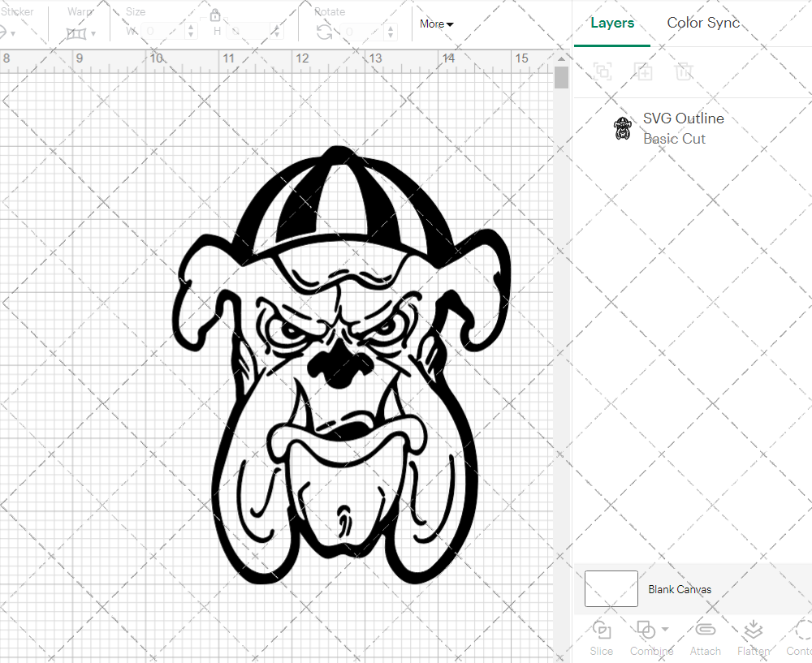Select the Flatten tool
812x663 pixels.
pyautogui.click(x=753, y=630)
